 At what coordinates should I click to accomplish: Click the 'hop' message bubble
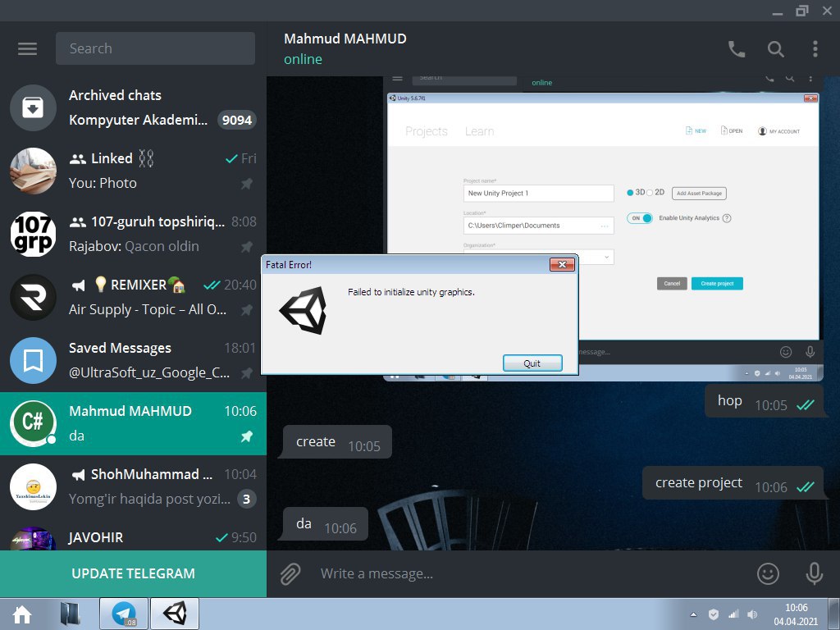(765, 402)
